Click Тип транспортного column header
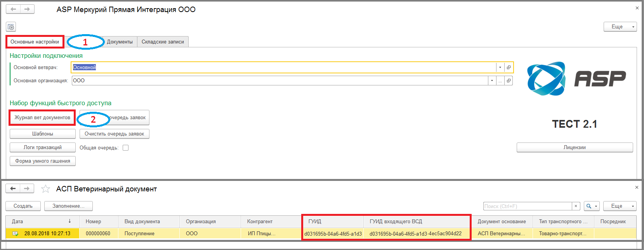The image size is (644, 250). 563,221
